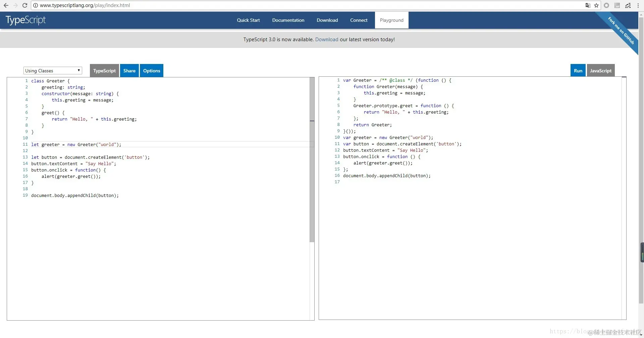Open the Connect page

(359, 20)
